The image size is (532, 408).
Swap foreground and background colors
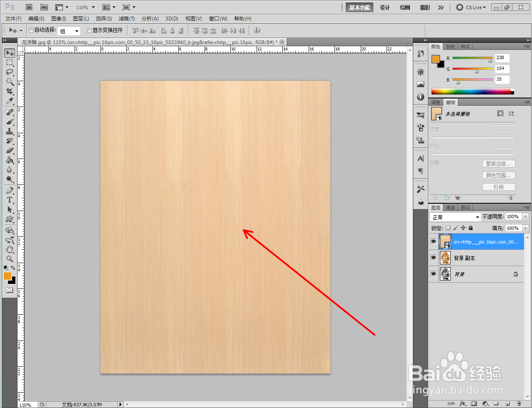coord(13,268)
